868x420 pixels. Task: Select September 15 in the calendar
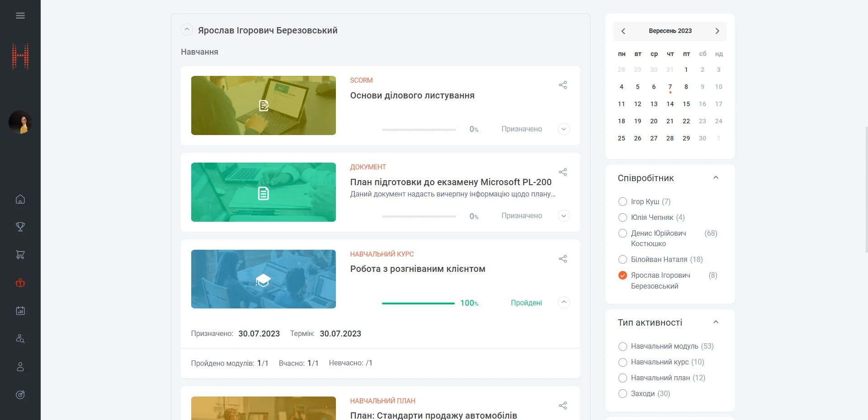[686, 104]
